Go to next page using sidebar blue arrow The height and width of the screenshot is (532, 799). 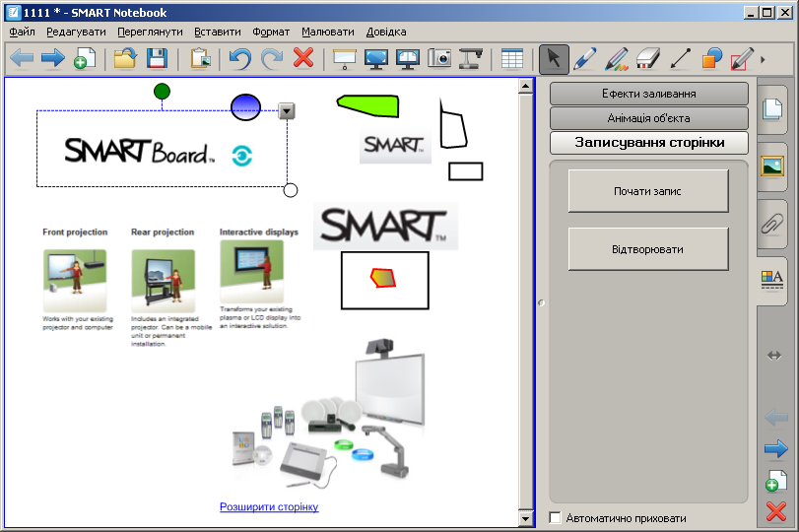click(x=776, y=449)
